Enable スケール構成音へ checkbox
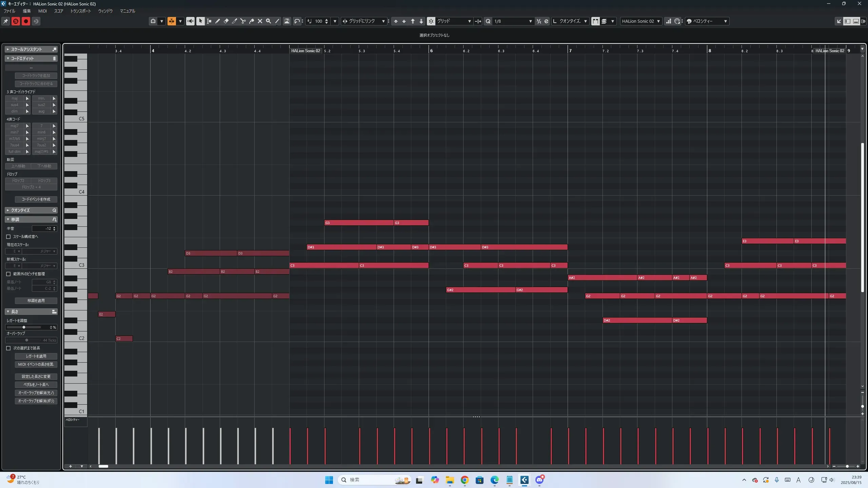This screenshot has width=868, height=488. (x=8, y=237)
